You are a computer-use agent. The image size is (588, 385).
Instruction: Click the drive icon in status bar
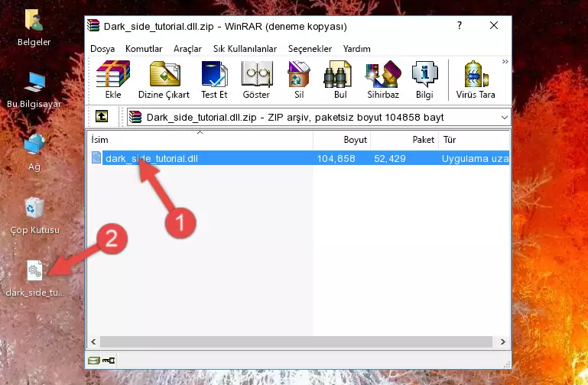94,361
